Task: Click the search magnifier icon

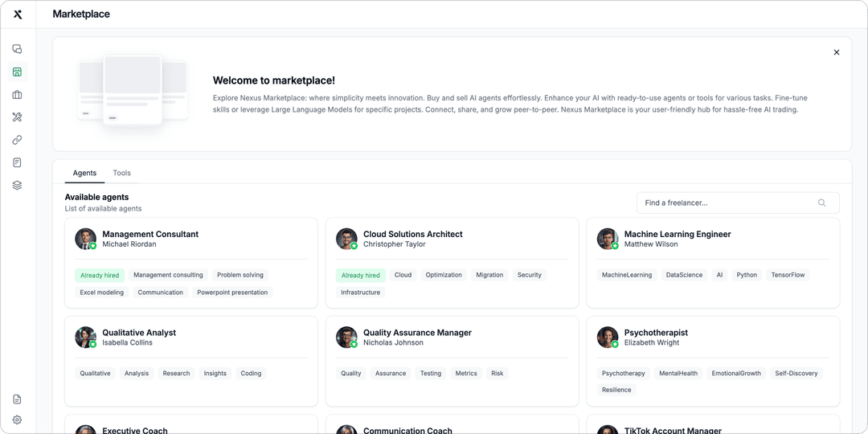Action: coord(821,203)
